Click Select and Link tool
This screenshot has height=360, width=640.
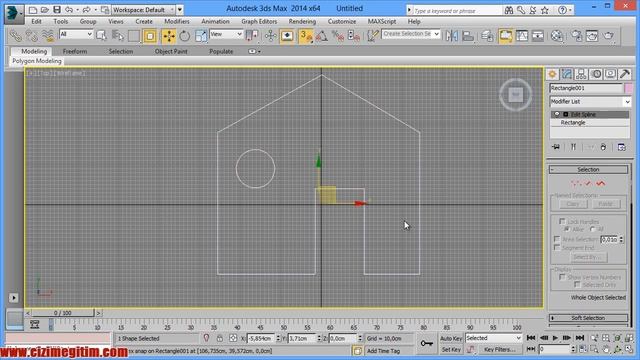16,36
